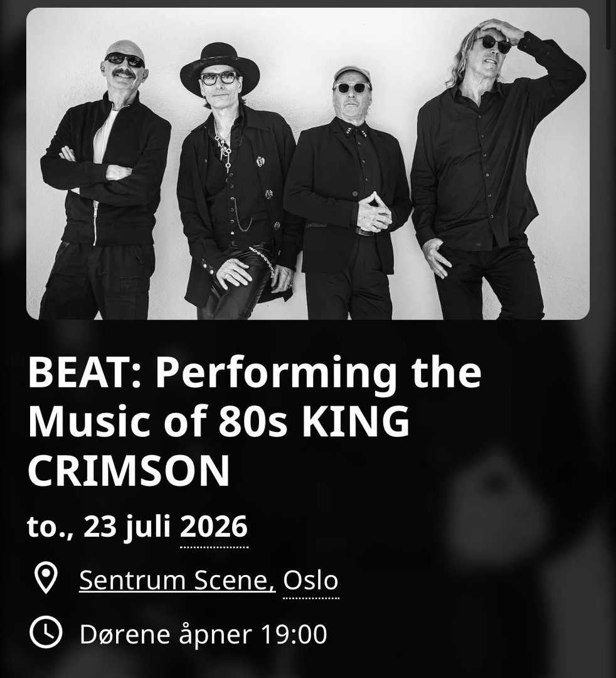Screen dimensions: 616x678
Task: Click the word CRIMSON in the heading
Action: point(129,471)
